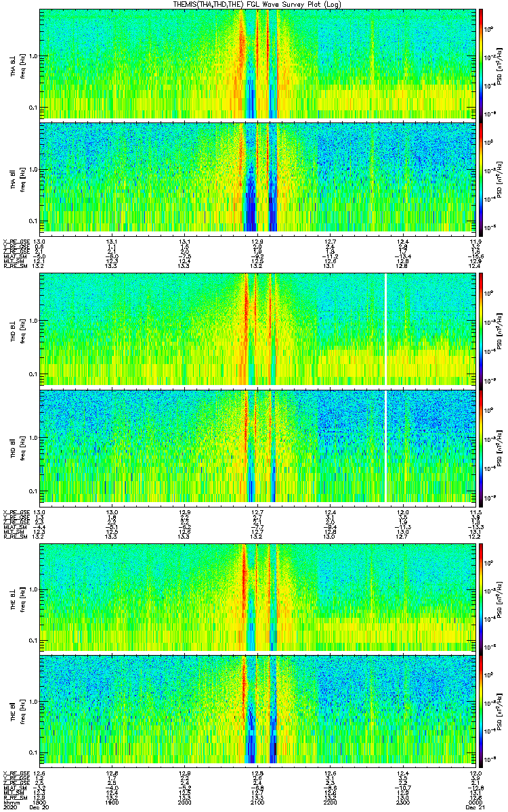Click the color bar beside the THD BL panel

click(x=480, y=328)
